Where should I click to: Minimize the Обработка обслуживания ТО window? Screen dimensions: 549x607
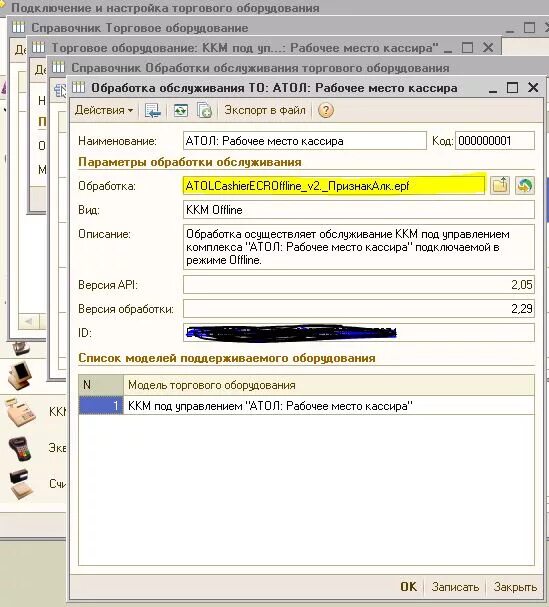(493, 89)
